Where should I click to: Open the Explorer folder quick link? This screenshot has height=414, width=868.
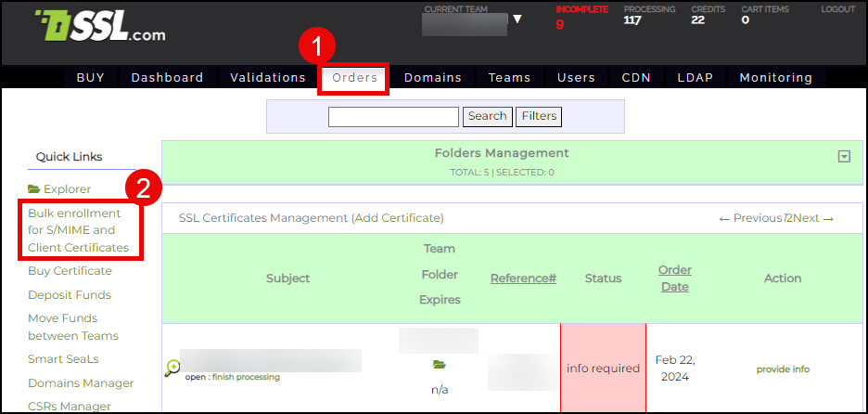click(x=59, y=189)
